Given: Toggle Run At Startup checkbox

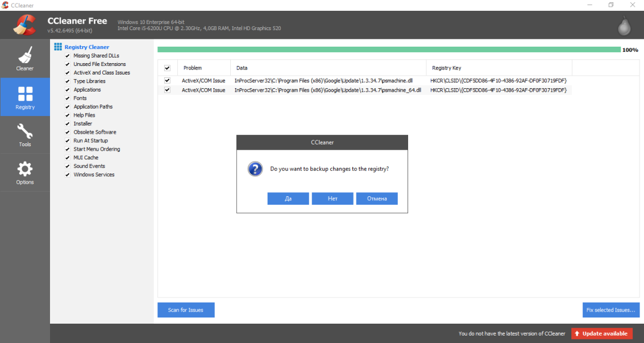Looking at the screenshot, I should (68, 140).
